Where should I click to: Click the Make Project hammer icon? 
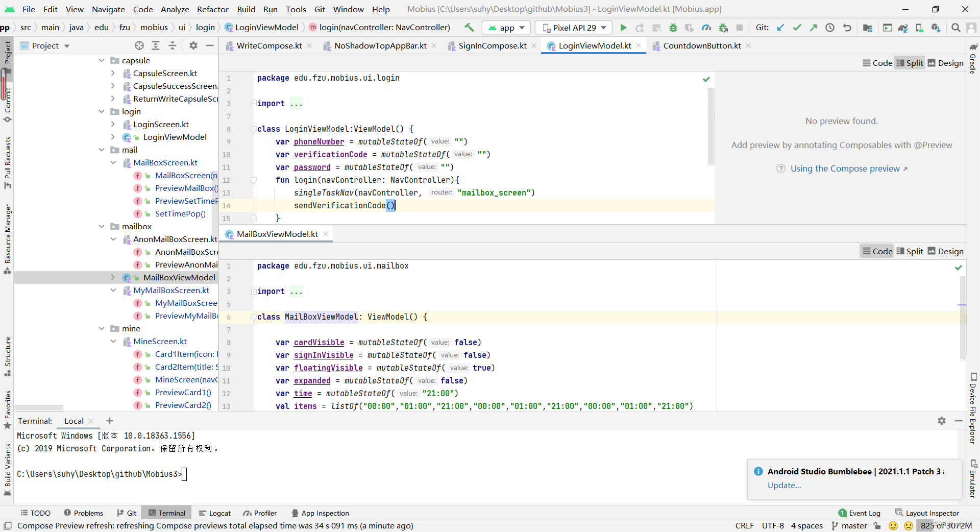click(x=469, y=28)
